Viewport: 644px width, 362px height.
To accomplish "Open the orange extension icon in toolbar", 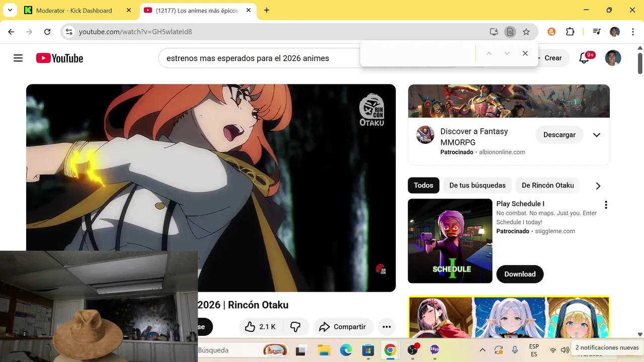I will point(551,32).
